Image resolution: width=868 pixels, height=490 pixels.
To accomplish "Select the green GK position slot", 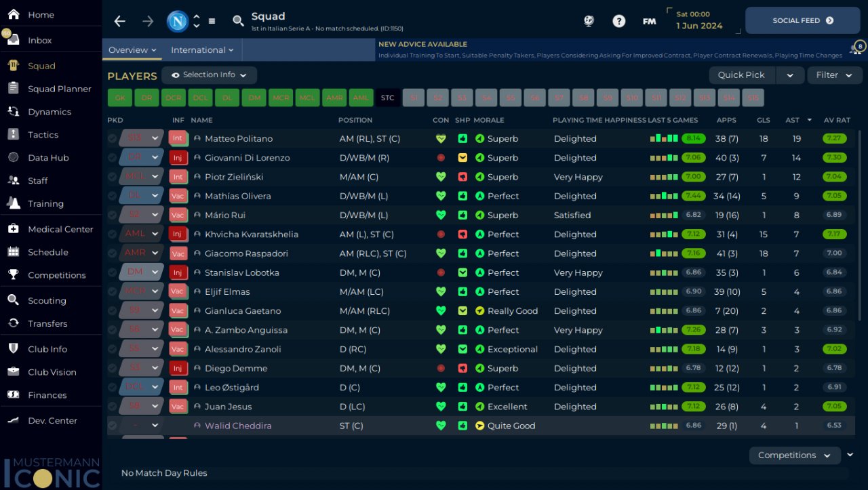I will click(x=119, y=98).
